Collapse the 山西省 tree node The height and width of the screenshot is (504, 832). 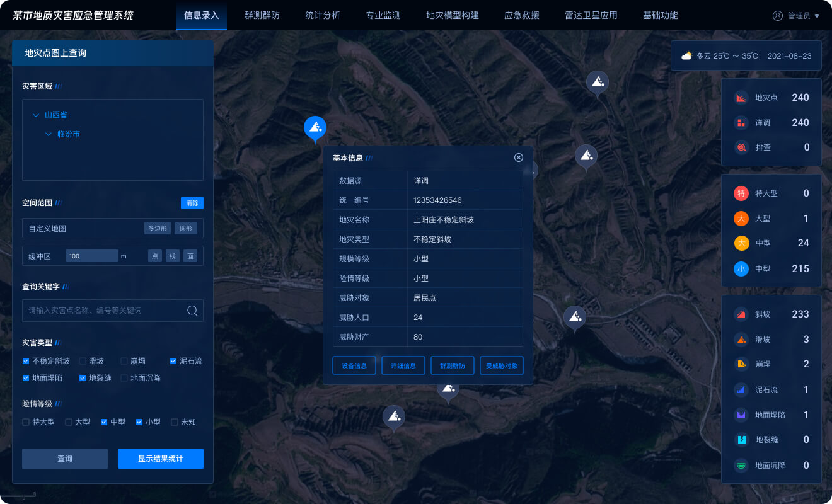(x=35, y=115)
